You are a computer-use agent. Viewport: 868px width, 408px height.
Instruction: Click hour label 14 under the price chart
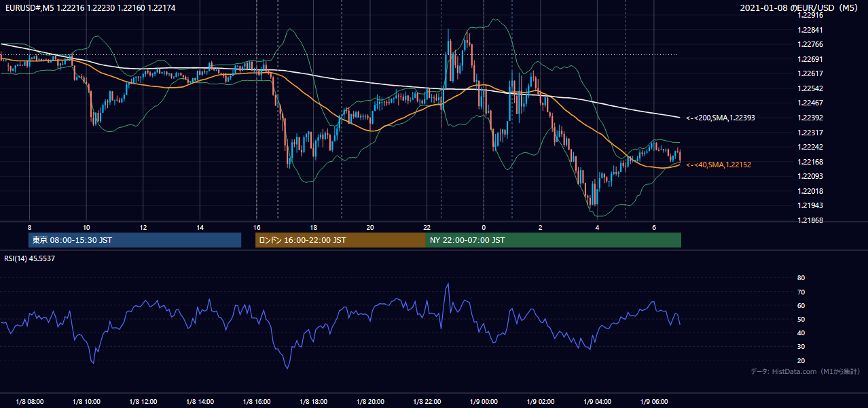200,227
